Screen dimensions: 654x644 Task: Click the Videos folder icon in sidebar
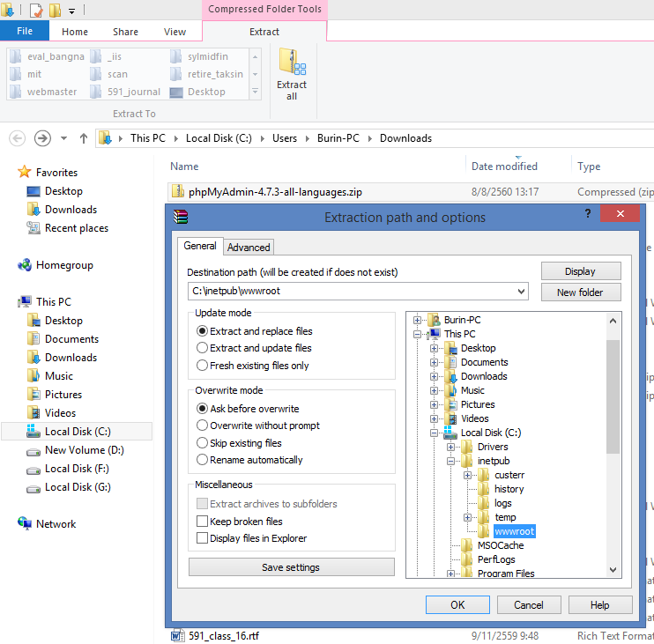point(33,412)
